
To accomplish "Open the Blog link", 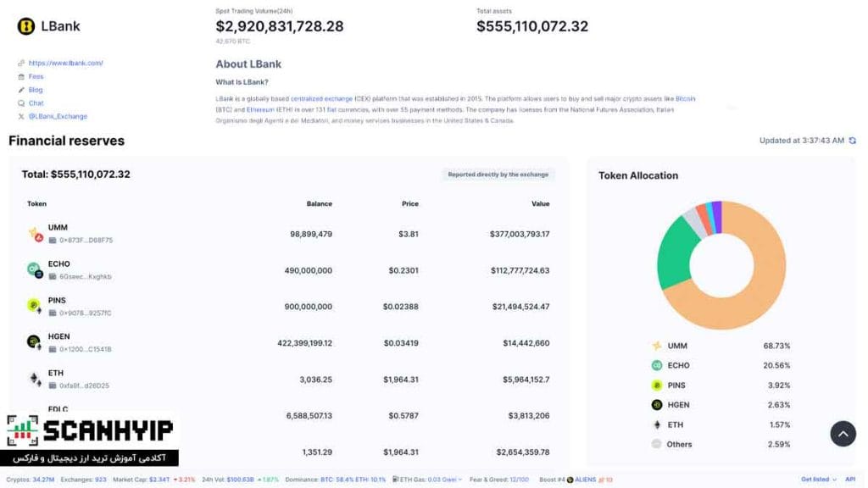I will pos(36,90).
